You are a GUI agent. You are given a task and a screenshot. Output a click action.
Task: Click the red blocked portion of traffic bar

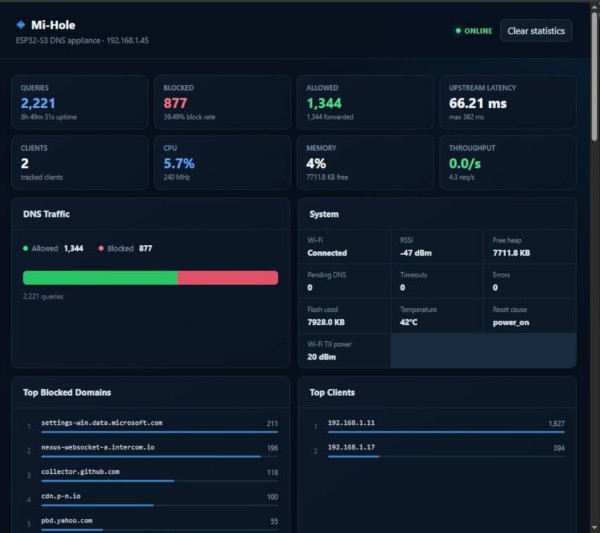pyautogui.click(x=228, y=278)
